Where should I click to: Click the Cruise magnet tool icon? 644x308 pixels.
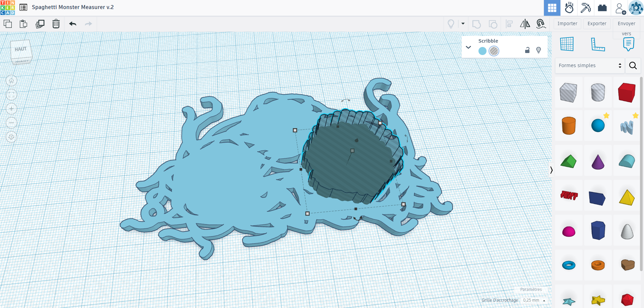click(541, 24)
